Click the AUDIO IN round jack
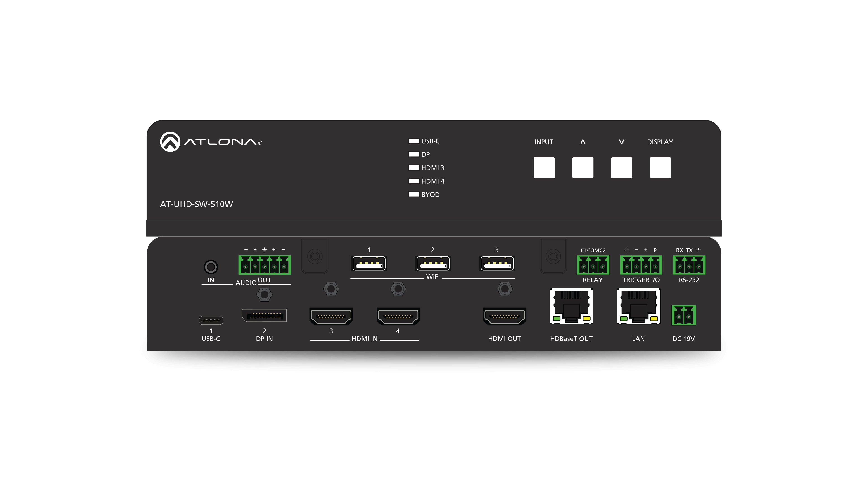The image size is (868, 489). tap(211, 267)
